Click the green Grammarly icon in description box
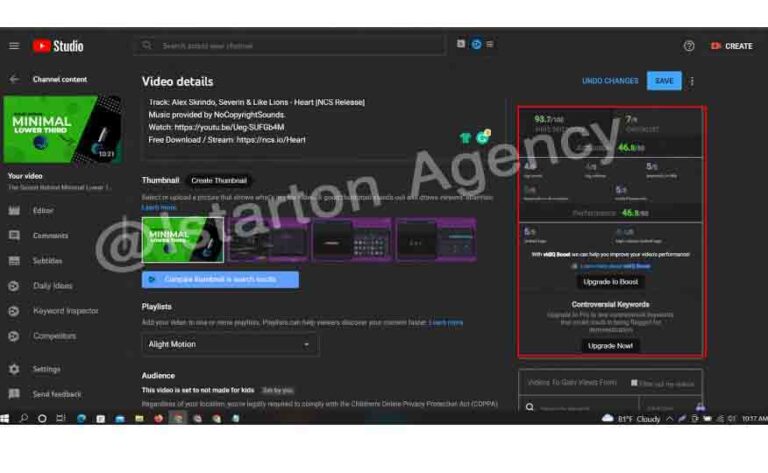768x473 pixels. [481, 138]
